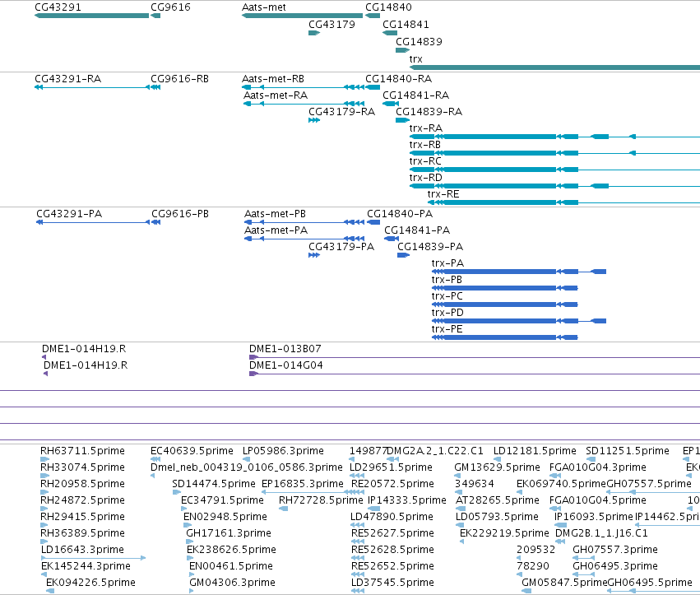Click the GH17161.3prime EST
Screen dimensions: 700x595
[x=190, y=542]
